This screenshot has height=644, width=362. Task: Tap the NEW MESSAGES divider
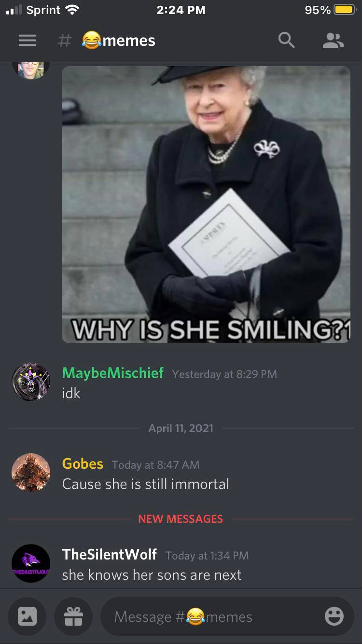(181, 519)
